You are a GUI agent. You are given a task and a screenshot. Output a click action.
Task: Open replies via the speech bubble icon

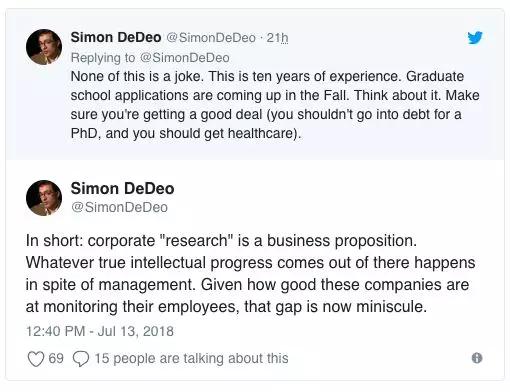coord(81,359)
